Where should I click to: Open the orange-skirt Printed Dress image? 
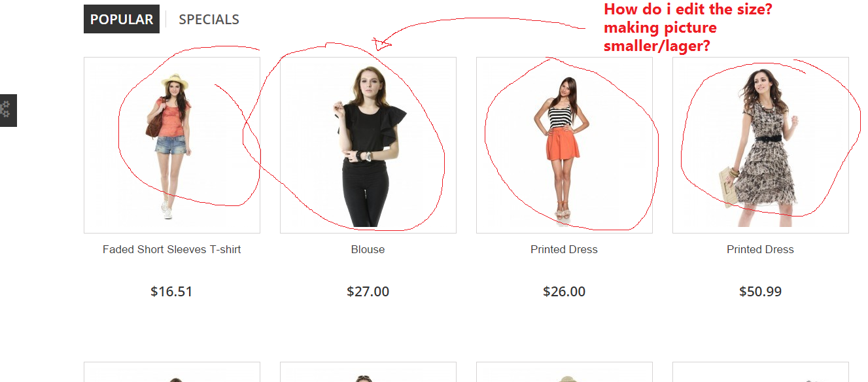pyautogui.click(x=564, y=145)
